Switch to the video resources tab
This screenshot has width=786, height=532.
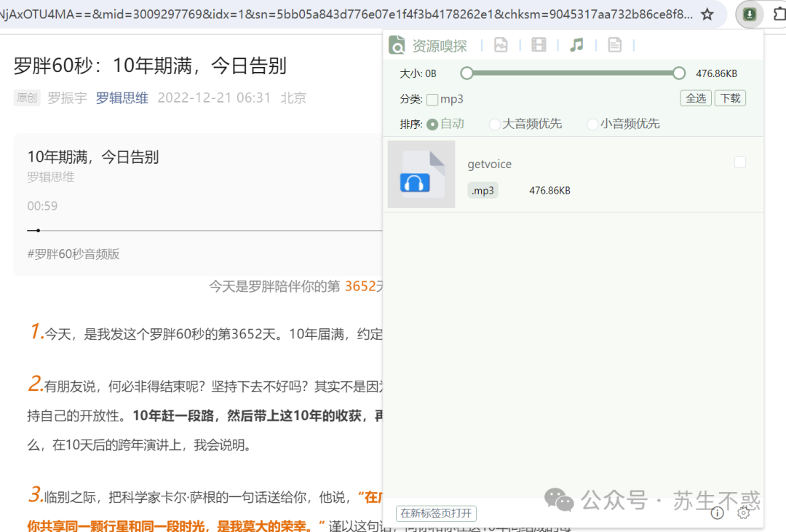tap(539, 45)
